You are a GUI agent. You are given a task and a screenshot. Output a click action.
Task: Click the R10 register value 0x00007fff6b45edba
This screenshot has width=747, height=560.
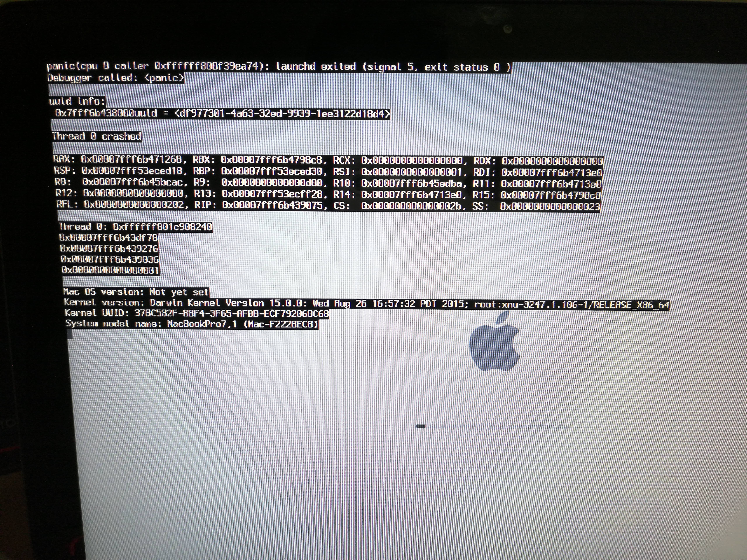click(412, 184)
